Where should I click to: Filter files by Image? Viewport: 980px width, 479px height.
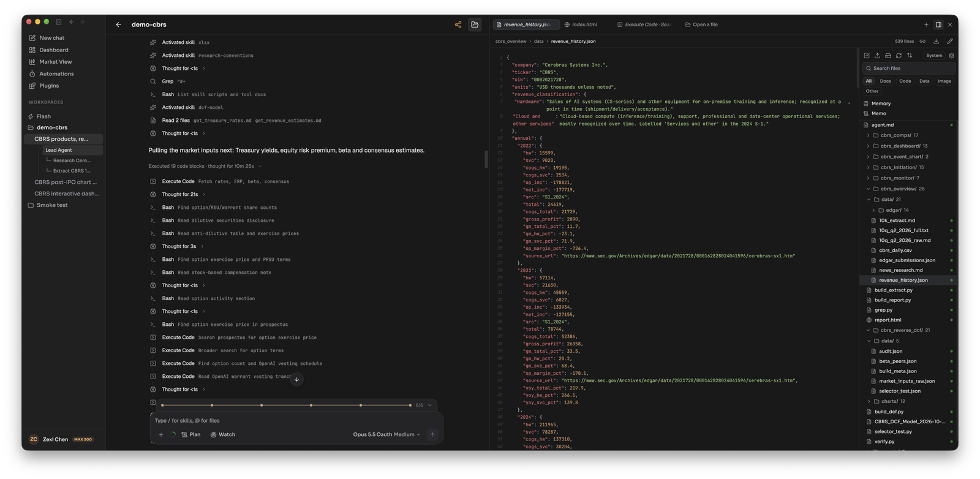pyautogui.click(x=944, y=81)
